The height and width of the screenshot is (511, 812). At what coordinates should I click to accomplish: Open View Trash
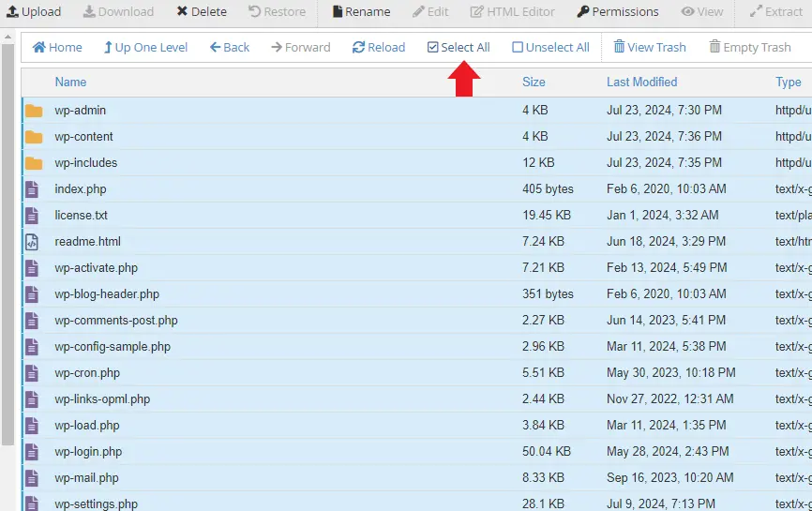[x=650, y=47]
